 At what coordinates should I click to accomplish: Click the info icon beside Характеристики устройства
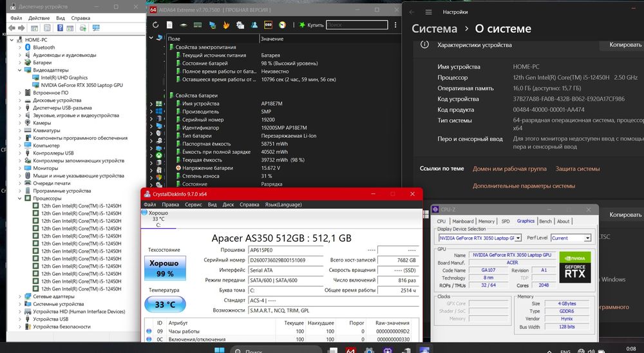pos(424,45)
